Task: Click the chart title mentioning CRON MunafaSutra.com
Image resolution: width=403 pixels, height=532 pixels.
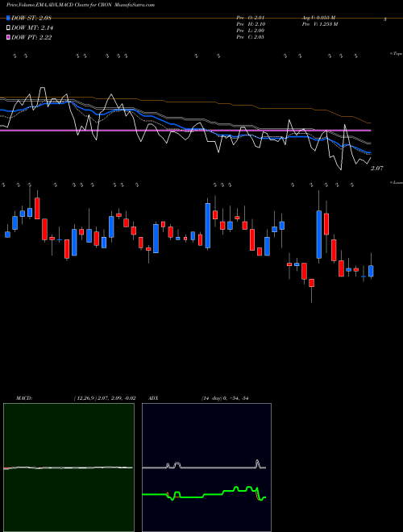Action: click(x=81, y=5)
